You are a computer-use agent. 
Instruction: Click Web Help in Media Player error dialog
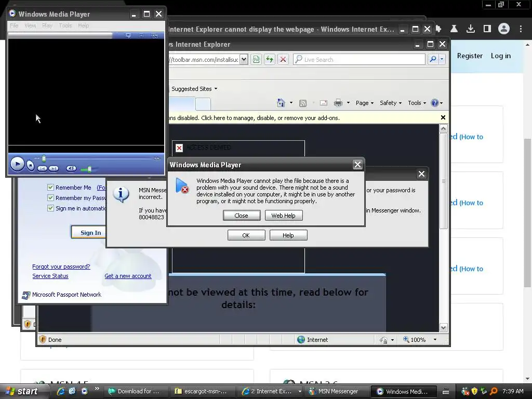[x=283, y=216]
